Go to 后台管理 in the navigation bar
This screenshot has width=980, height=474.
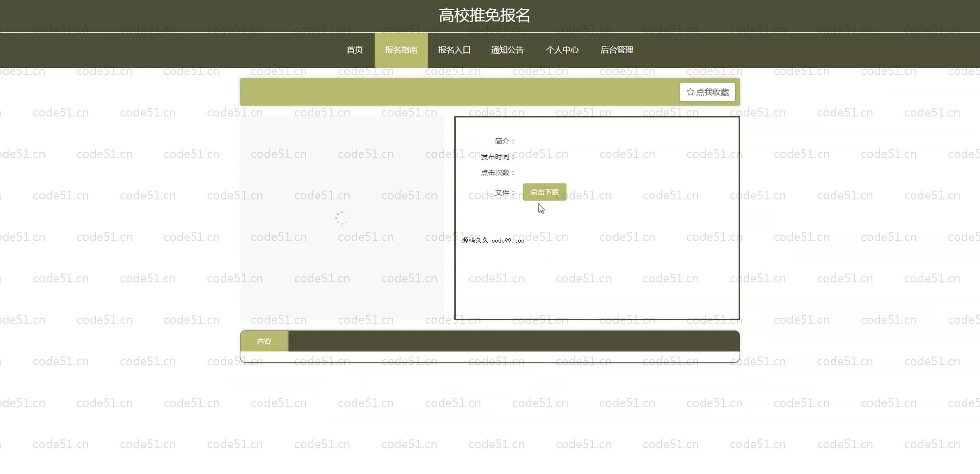point(617,50)
